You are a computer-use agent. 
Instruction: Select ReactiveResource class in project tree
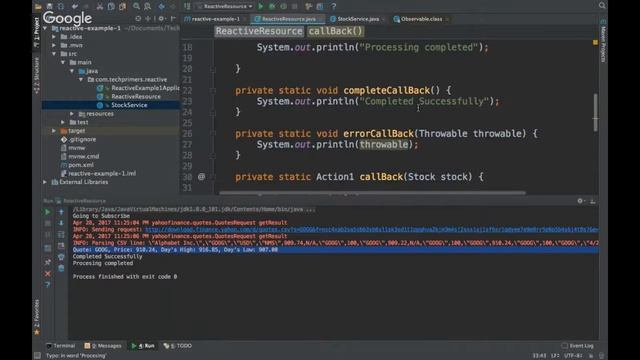(136, 97)
